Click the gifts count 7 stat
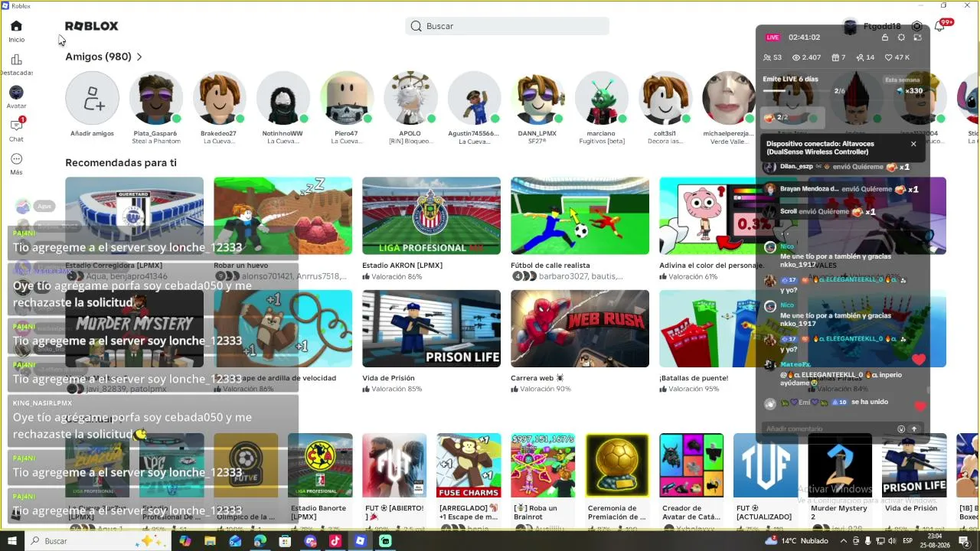Viewport: 980px width, 551px height. click(x=838, y=57)
